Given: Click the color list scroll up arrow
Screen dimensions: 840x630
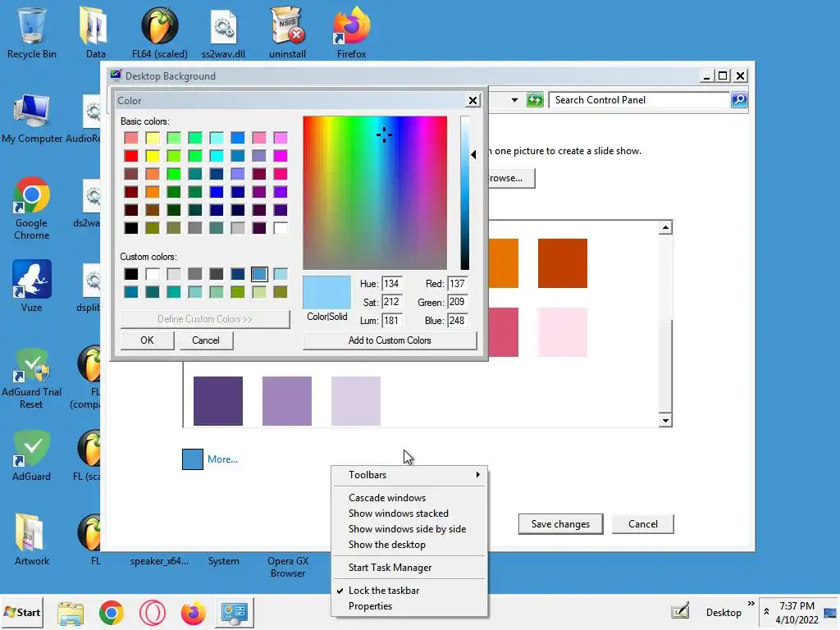Looking at the screenshot, I should tap(664, 228).
